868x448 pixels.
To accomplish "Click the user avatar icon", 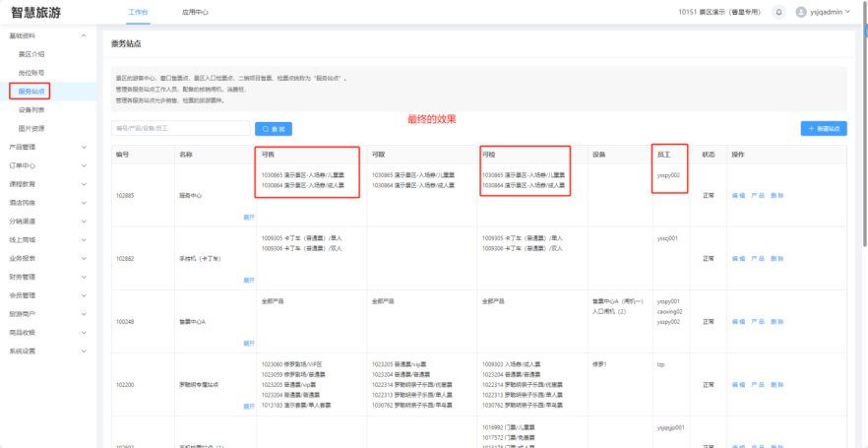I will pos(800,12).
